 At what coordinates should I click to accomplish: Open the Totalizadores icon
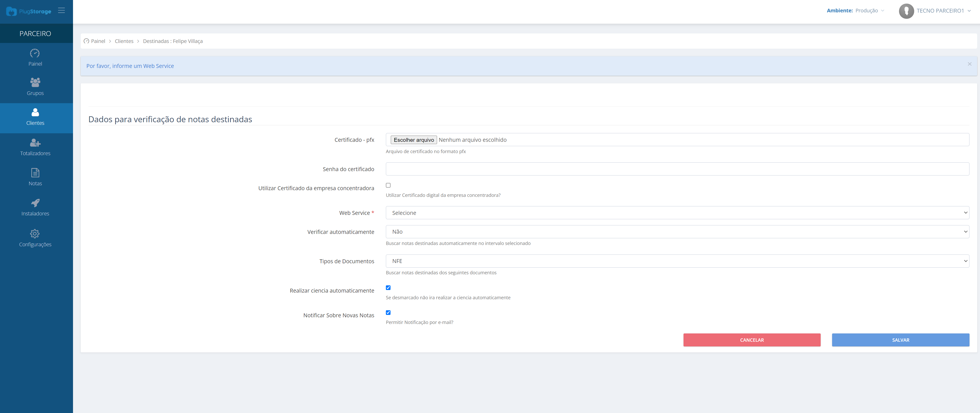(x=35, y=143)
